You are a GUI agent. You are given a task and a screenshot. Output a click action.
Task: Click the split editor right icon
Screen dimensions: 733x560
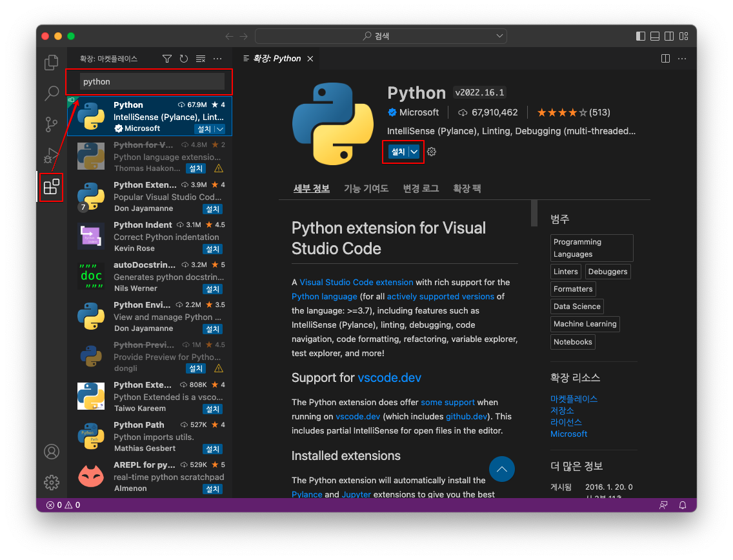[x=665, y=59]
